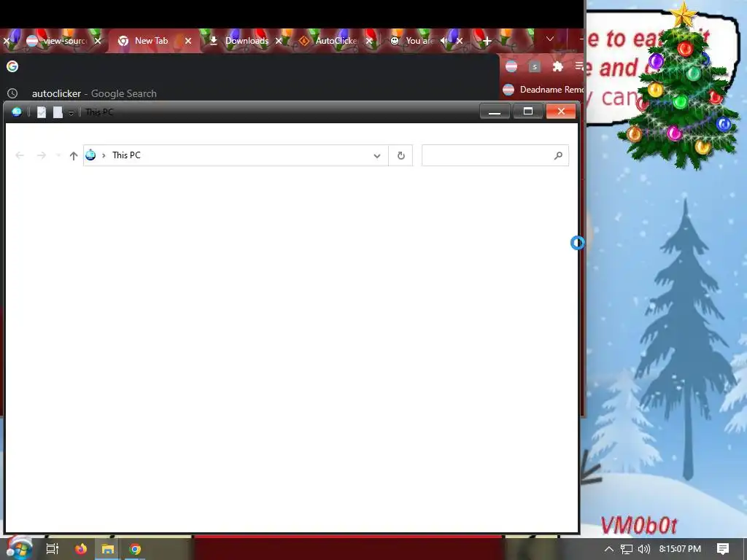Open the volume control tray icon
This screenshot has width=747, height=560.
pos(643,549)
